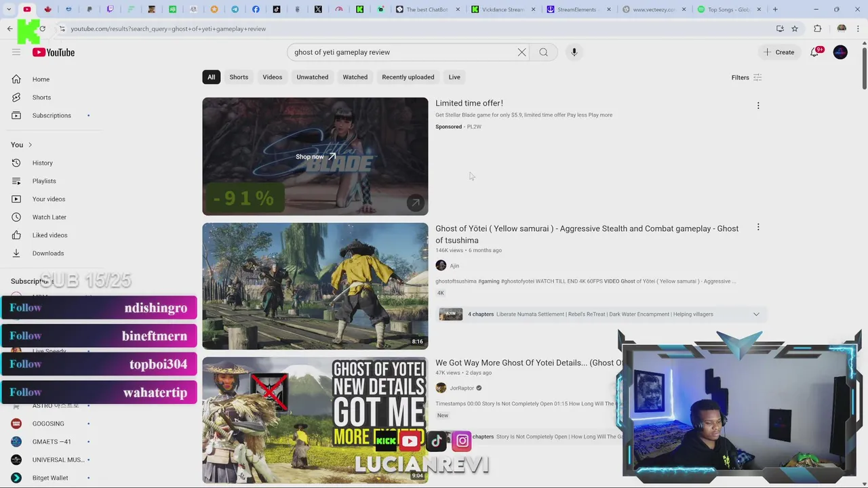The height and width of the screenshot is (488, 868).
Task: Select the Watched filter chip
Action: (x=355, y=77)
